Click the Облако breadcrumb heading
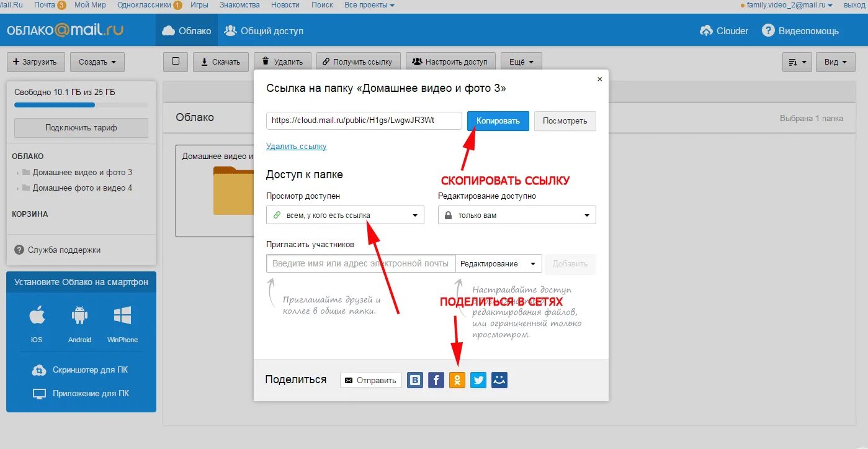Viewport: 868px width, 449px height. [x=195, y=117]
